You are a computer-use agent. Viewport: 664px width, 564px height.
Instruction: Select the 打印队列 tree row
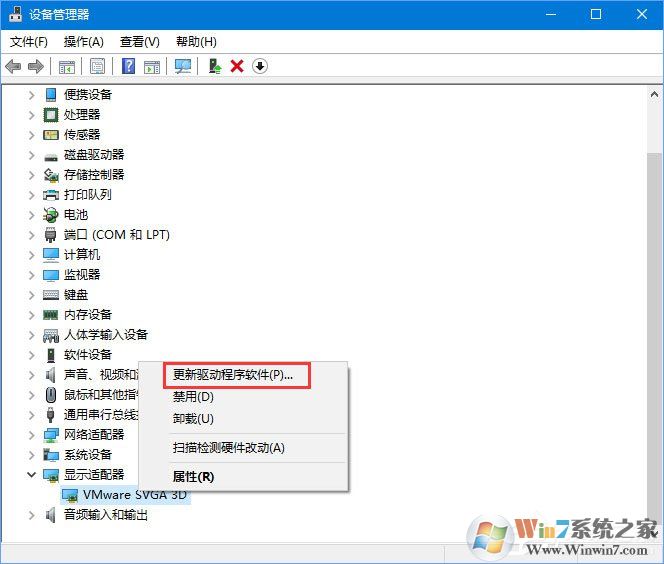[88, 195]
